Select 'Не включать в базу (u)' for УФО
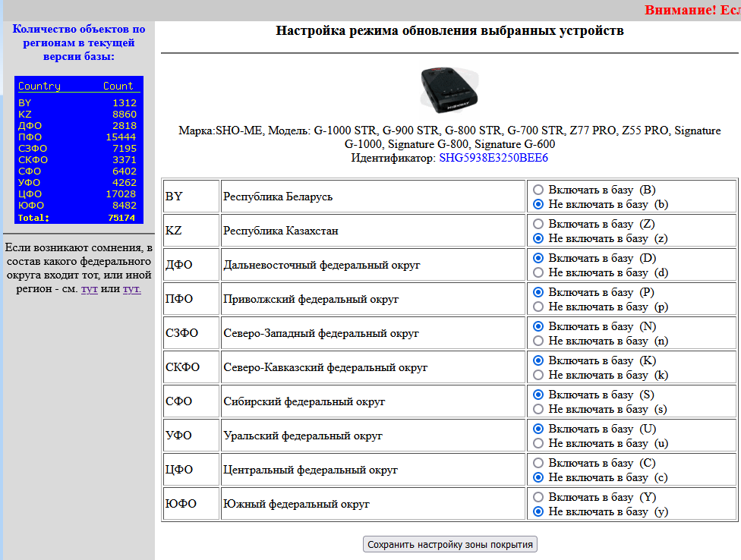Image resolution: width=741 pixels, height=560 pixels. tap(538, 443)
